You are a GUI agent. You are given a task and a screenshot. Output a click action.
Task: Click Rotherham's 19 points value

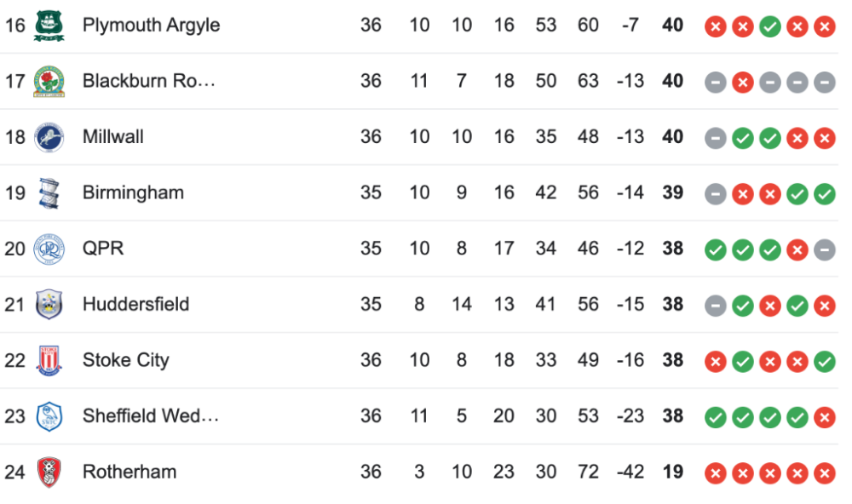(x=673, y=472)
